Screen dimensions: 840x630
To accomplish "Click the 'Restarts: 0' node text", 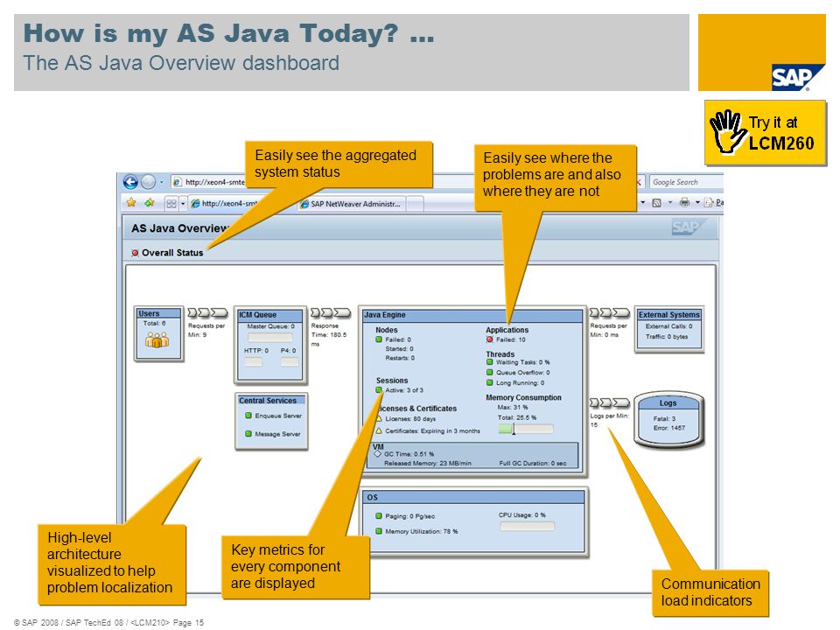I will (x=400, y=358).
